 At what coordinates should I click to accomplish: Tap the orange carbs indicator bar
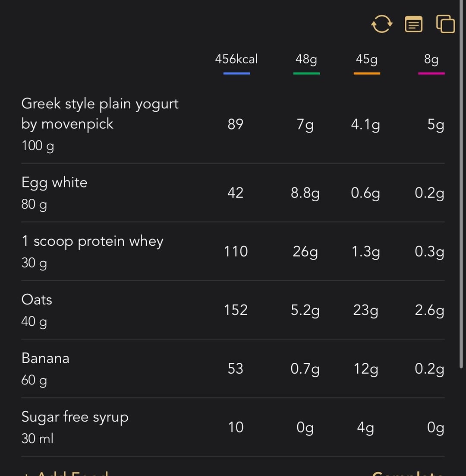[367, 73]
